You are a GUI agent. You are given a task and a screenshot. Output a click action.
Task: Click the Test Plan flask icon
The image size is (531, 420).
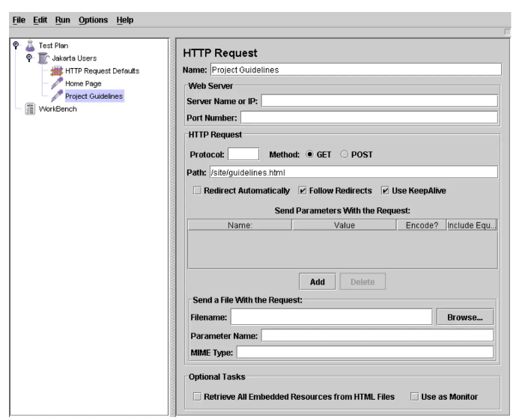30,46
